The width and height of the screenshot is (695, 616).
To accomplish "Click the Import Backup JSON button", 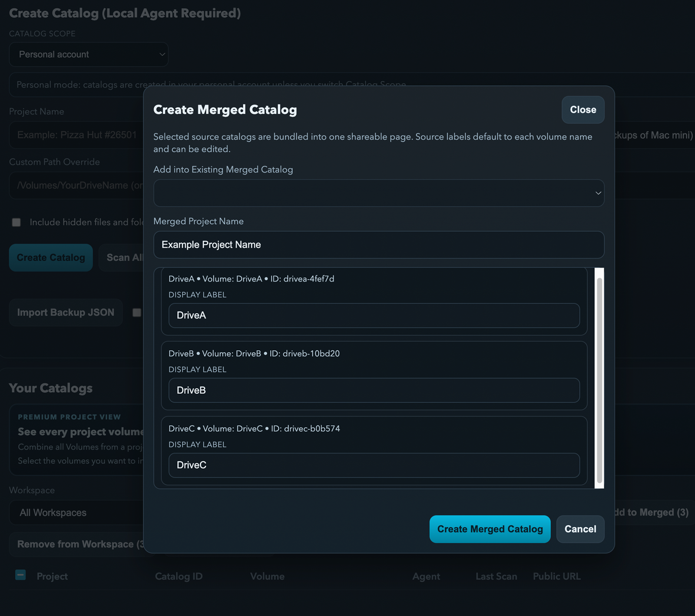I will point(66,312).
